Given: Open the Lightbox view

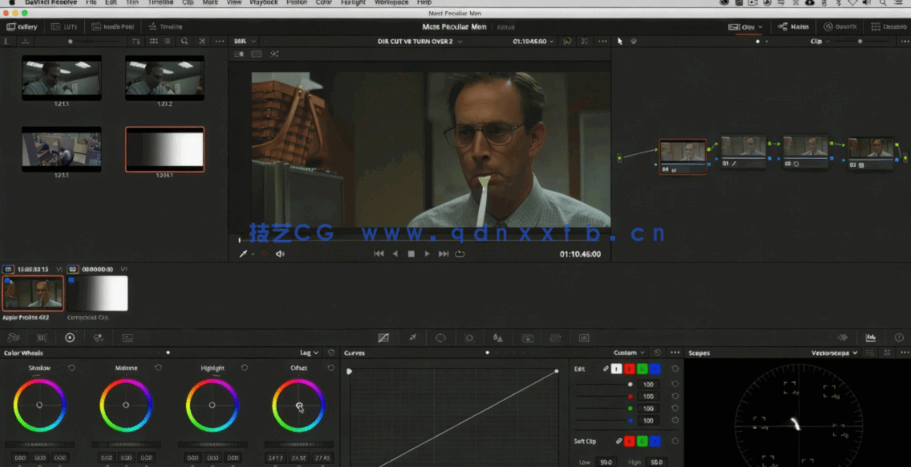Looking at the screenshot, I should click(x=889, y=27).
